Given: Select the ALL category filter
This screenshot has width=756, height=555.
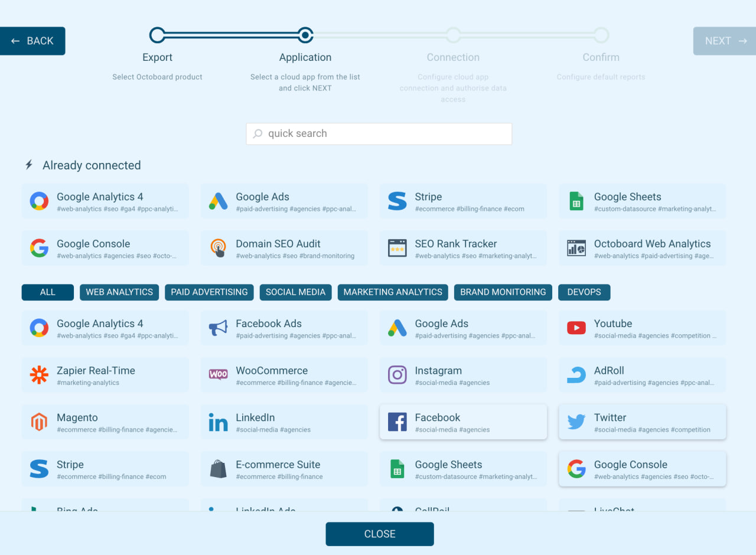Looking at the screenshot, I should (x=48, y=292).
